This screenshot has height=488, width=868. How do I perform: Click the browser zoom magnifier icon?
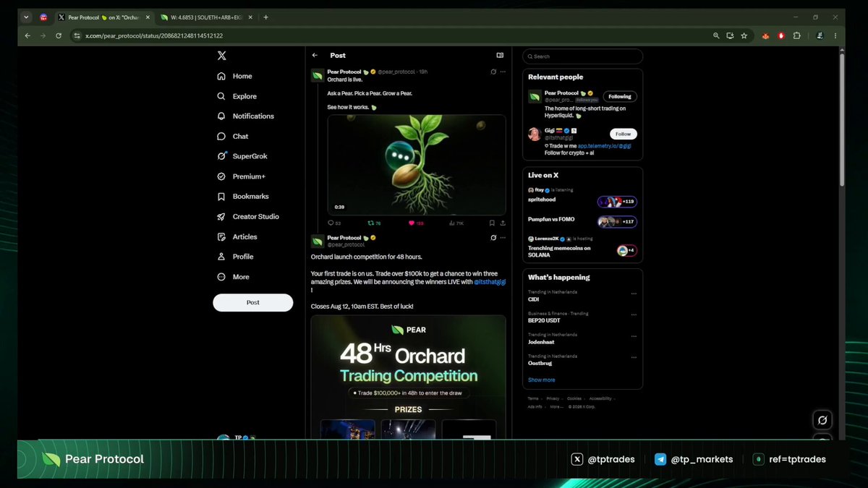(716, 35)
